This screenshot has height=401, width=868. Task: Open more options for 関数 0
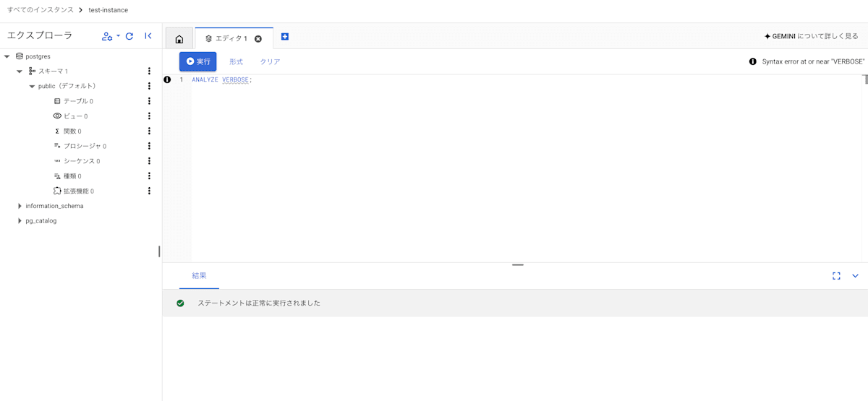[x=149, y=131]
